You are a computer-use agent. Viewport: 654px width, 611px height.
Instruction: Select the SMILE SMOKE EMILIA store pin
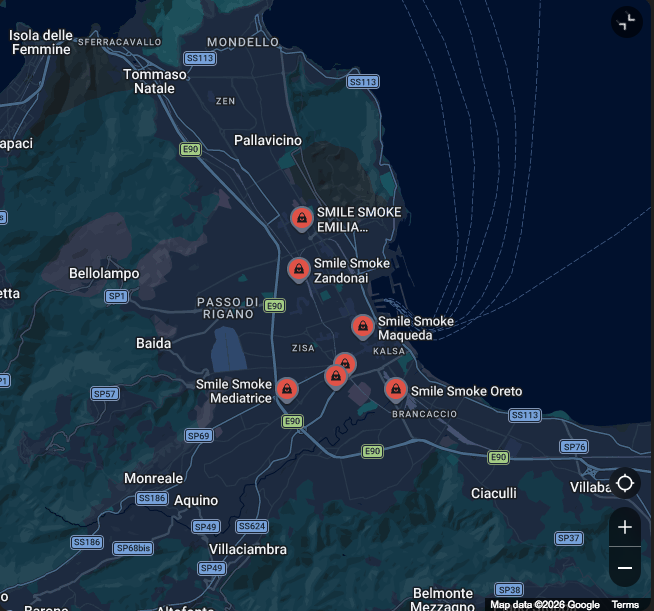point(301,218)
